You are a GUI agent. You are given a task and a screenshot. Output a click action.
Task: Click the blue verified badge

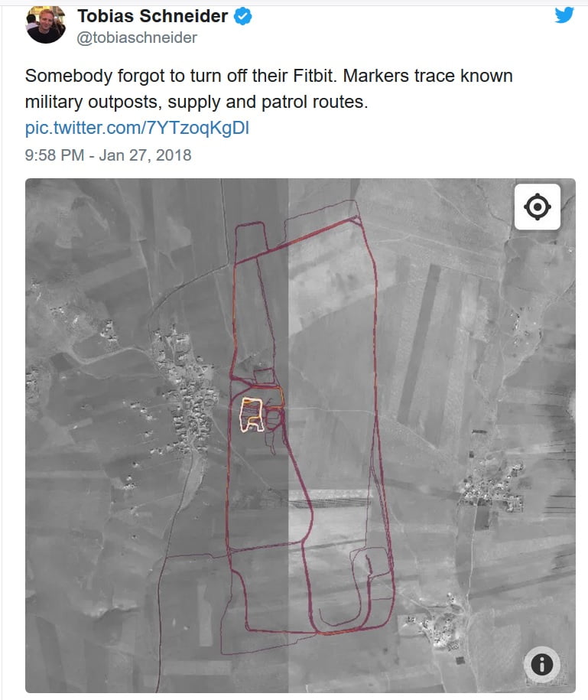243,17
